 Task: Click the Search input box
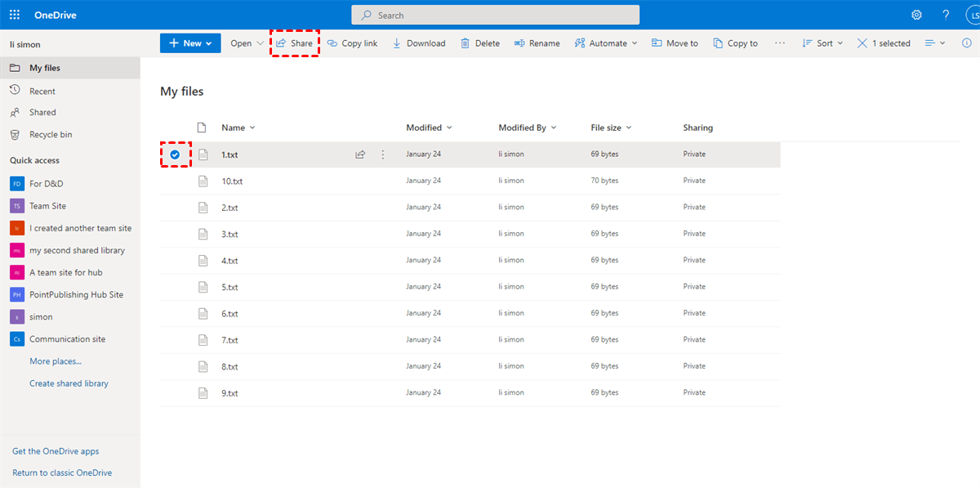[x=495, y=15]
